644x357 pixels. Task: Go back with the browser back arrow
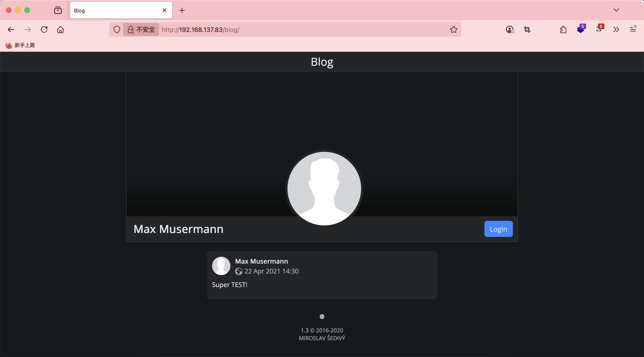pyautogui.click(x=11, y=29)
